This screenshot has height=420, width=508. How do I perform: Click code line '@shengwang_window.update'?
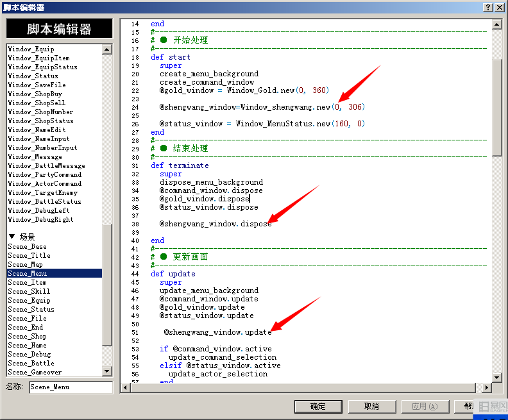click(x=217, y=332)
